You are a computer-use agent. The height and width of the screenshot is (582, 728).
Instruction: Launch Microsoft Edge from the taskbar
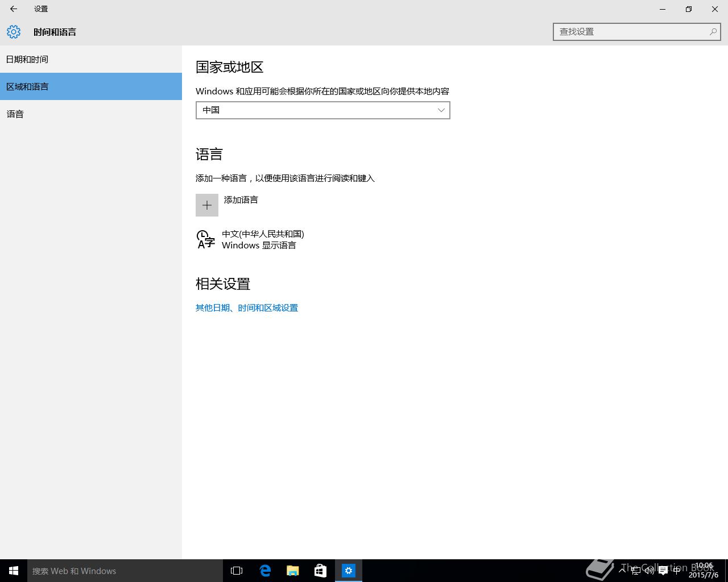(265, 571)
